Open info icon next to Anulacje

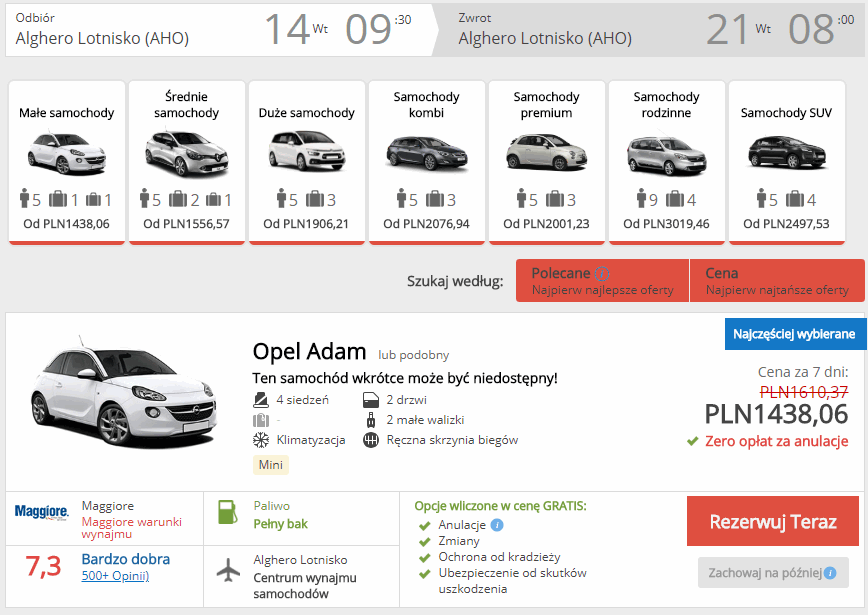pos(497,525)
